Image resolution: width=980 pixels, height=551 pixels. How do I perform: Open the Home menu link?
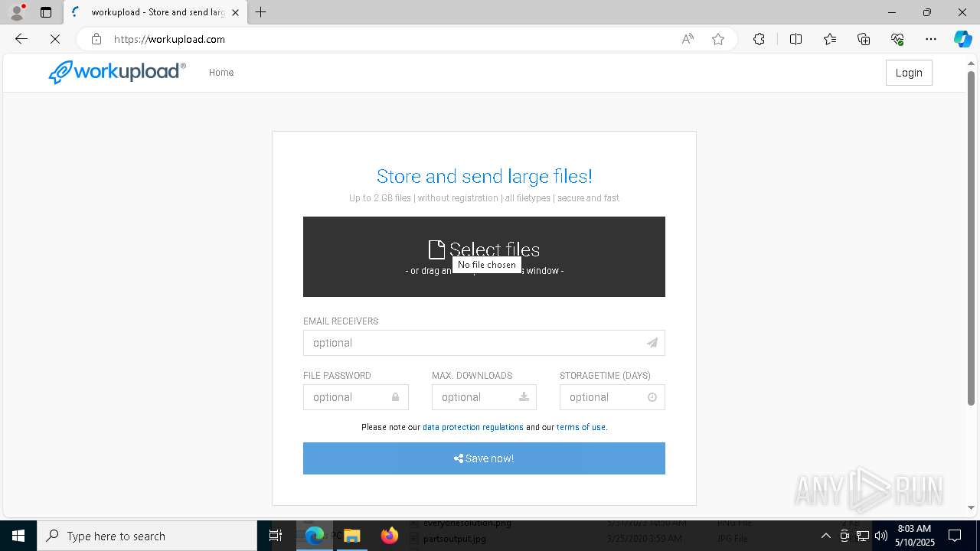[221, 73]
